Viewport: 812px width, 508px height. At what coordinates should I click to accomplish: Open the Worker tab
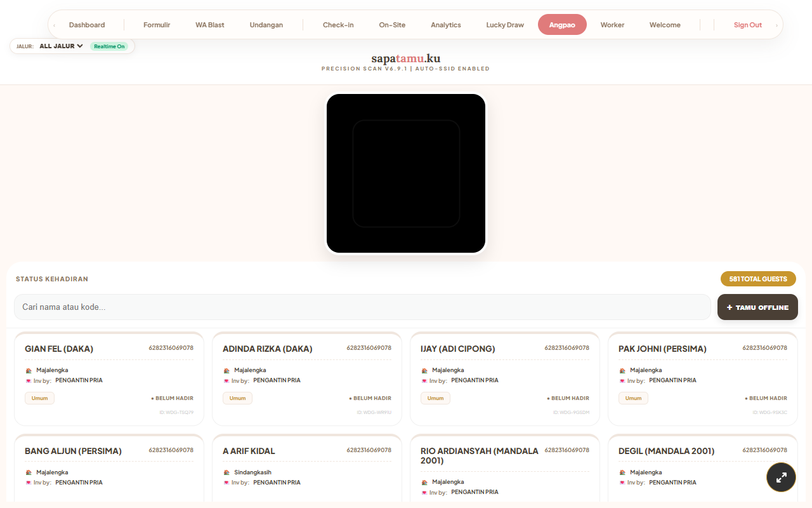(612, 25)
